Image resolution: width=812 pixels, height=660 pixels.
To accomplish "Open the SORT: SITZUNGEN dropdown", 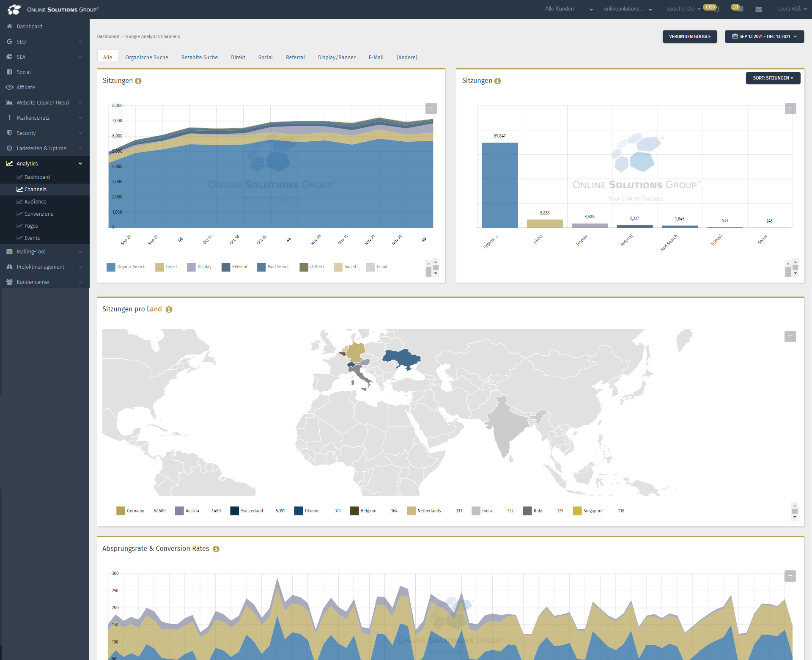I will click(x=773, y=78).
